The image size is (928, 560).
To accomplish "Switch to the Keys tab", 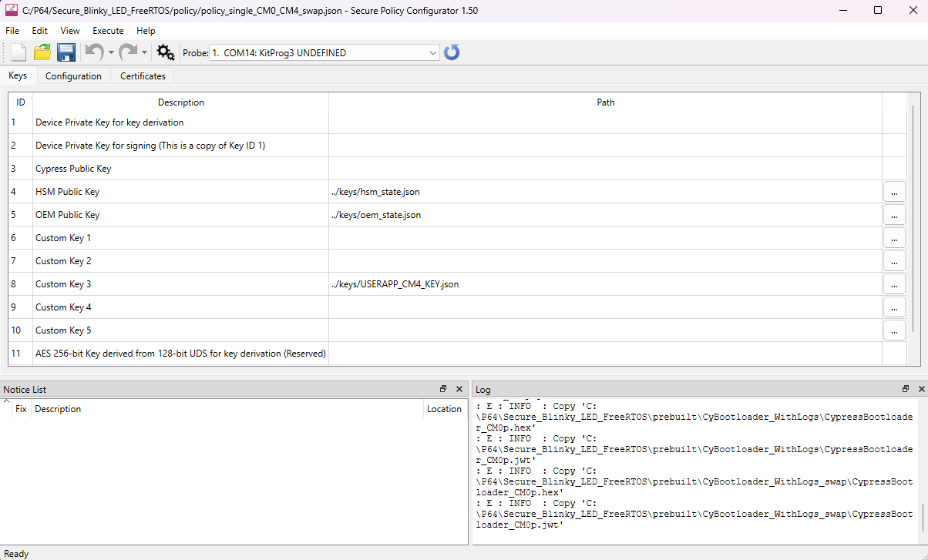I will 18,75.
